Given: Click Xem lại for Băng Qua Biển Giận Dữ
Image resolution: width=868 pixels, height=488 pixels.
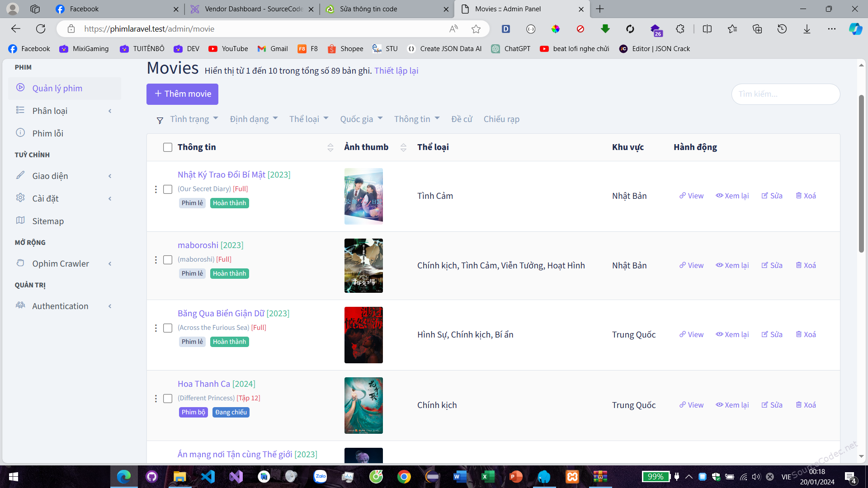Looking at the screenshot, I should [x=732, y=335].
